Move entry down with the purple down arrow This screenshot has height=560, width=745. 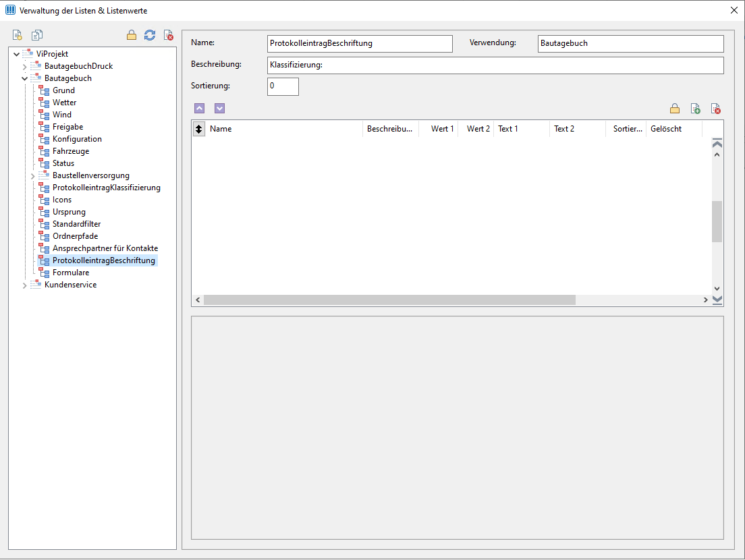[x=219, y=109]
